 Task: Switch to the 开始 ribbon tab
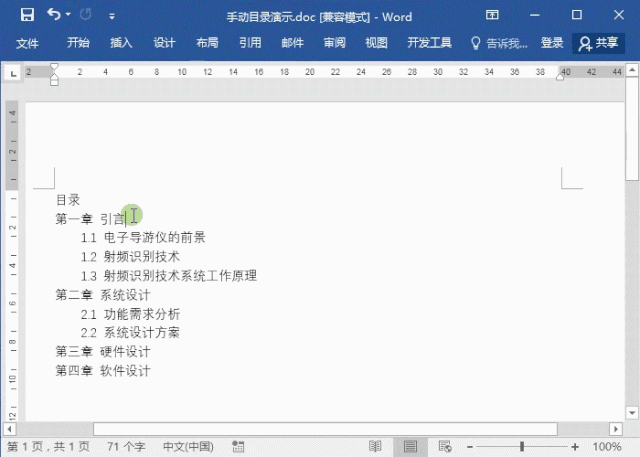[x=78, y=43]
